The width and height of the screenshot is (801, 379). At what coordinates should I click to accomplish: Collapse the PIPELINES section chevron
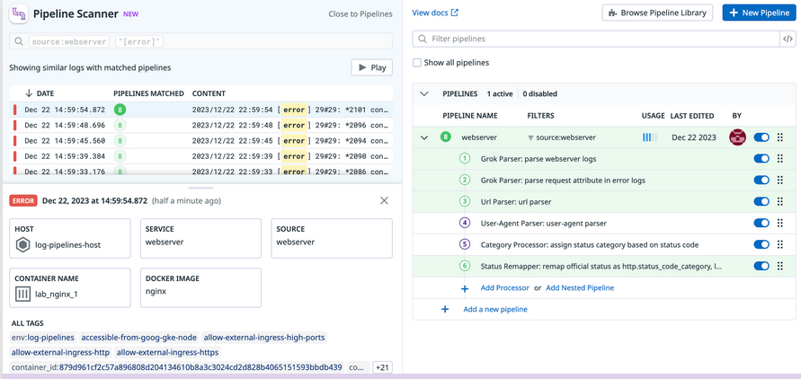423,94
